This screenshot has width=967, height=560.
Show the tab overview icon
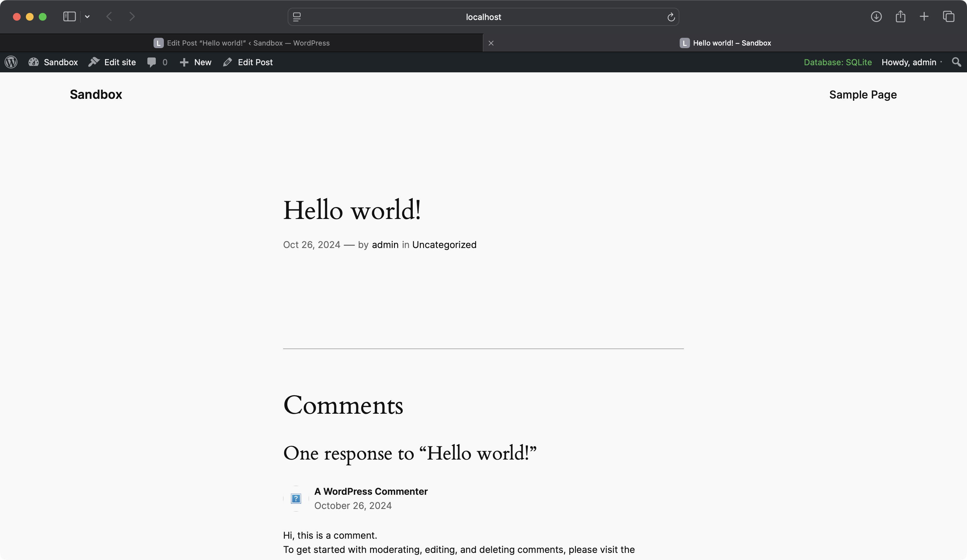point(949,16)
